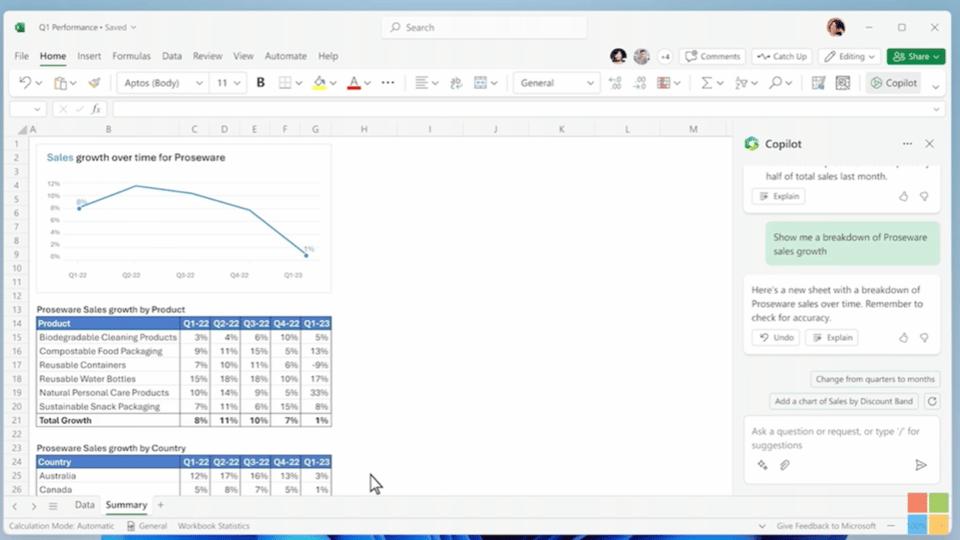The width and height of the screenshot is (960, 540).
Task: Click the Analyze Data icon
Action: click(843, 83)
